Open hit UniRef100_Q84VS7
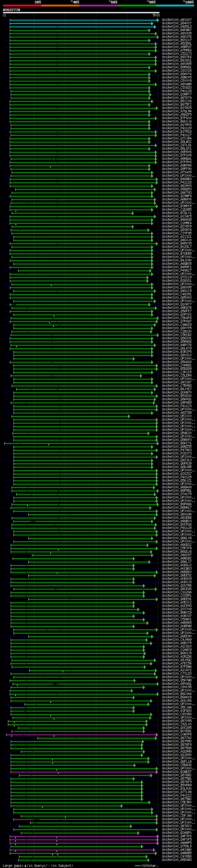Viewport: 197px width, 868px height. (x=177, y=23)
